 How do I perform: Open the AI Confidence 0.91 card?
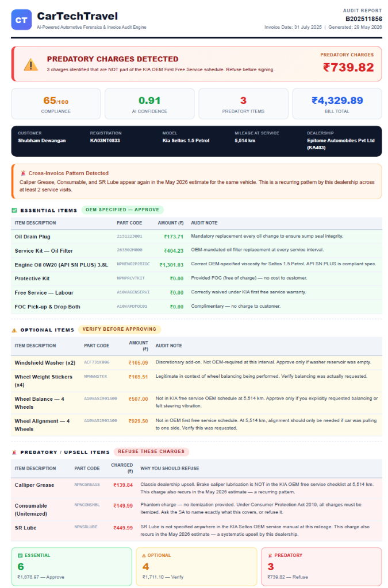[x=149, y=104]
